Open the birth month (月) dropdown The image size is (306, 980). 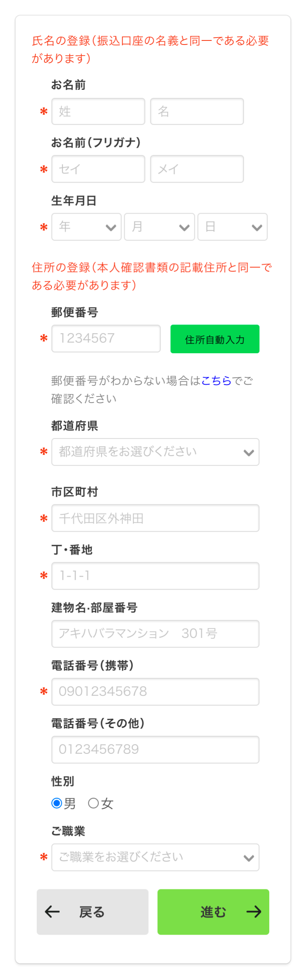(159, 227)
